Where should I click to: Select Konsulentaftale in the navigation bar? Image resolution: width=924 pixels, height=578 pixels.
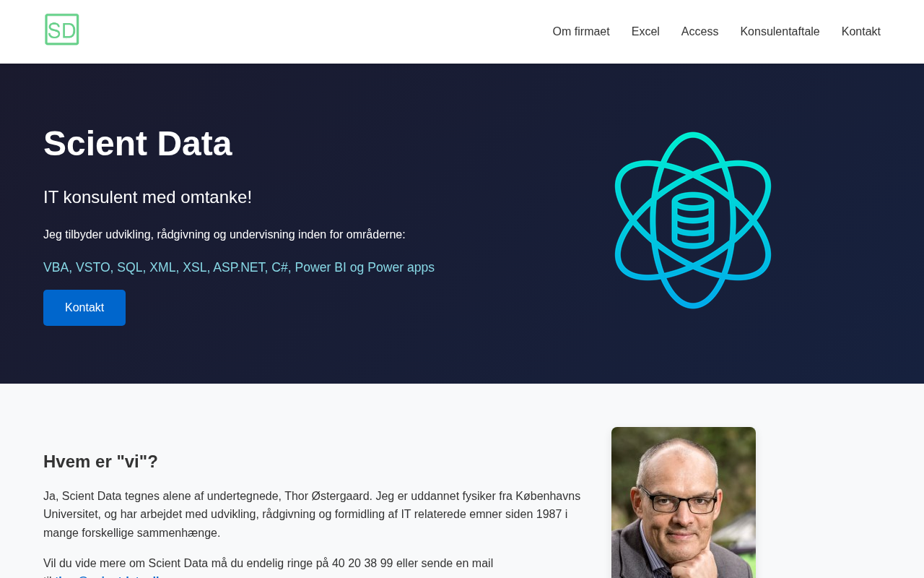coord(780,32)
